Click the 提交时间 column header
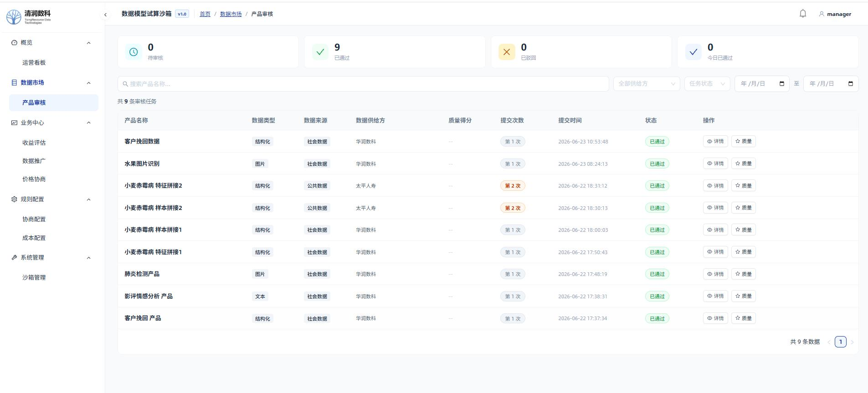Image resolution: width=868 pixels, height=393 pixels. pyautogui.click(x=570, y=120)
